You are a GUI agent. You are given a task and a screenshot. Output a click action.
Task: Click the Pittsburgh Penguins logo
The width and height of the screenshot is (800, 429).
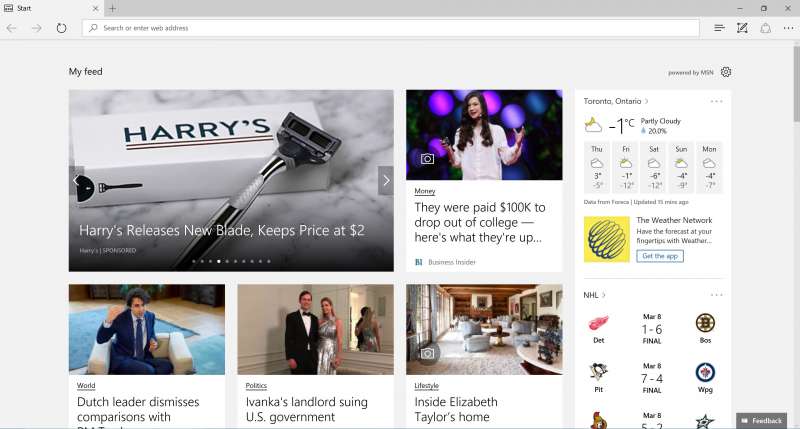[598, 372]
